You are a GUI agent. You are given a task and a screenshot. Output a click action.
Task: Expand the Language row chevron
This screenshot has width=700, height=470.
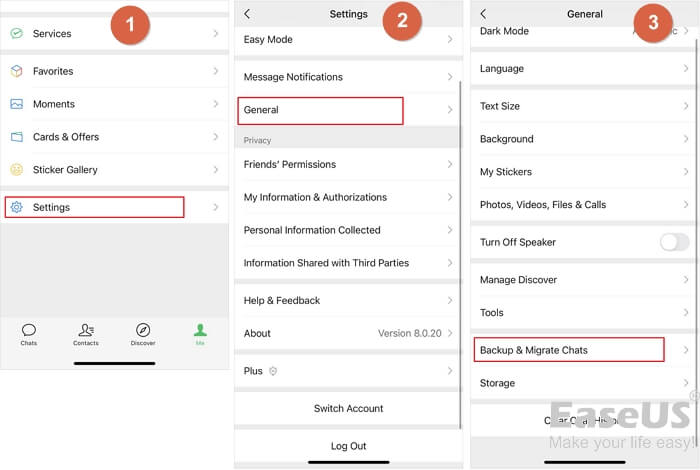point(686,69)
